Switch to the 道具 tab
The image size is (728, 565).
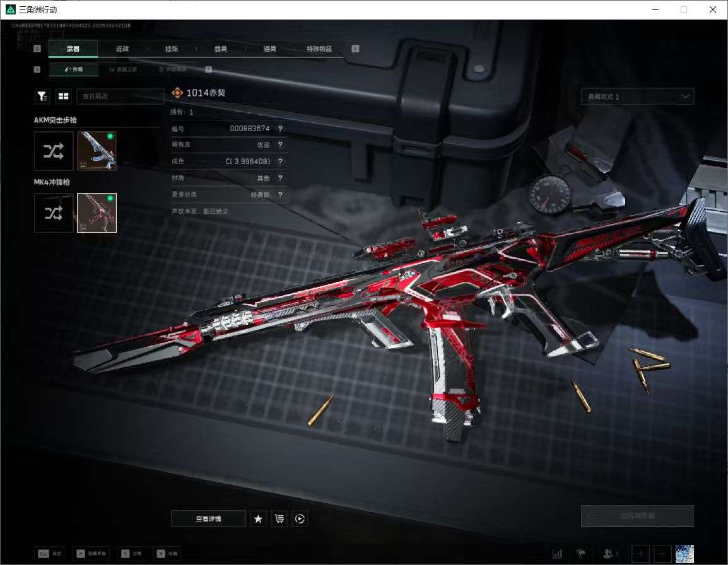(270, 49)
